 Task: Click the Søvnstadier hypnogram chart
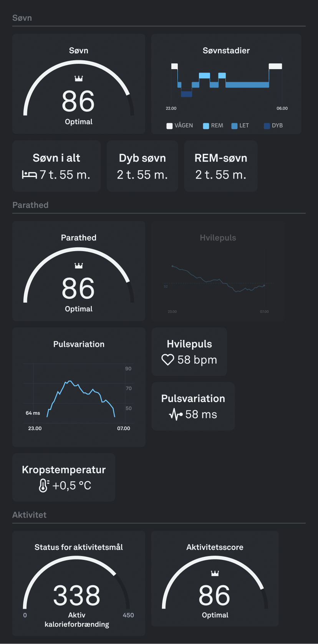tap(226, 83)
